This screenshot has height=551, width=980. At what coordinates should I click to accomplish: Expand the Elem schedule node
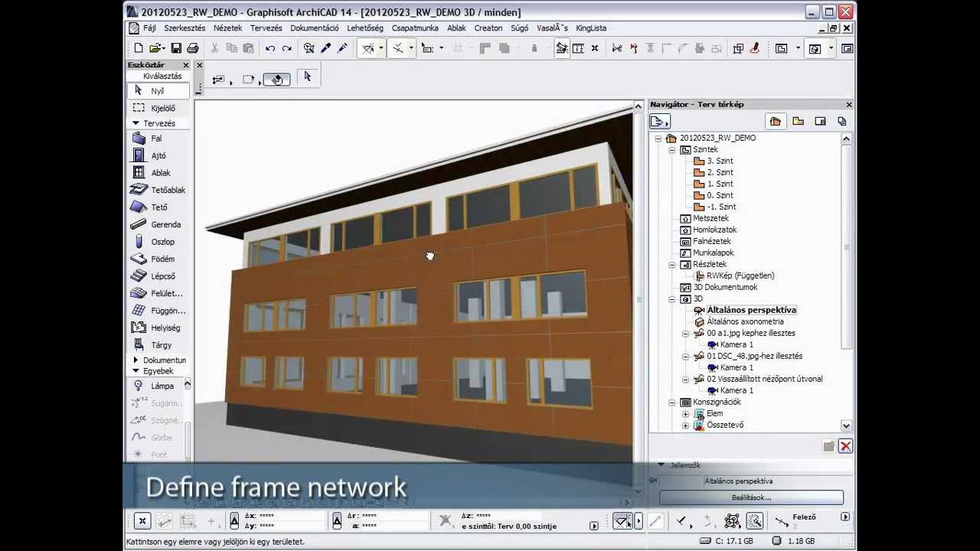point(686,414)
